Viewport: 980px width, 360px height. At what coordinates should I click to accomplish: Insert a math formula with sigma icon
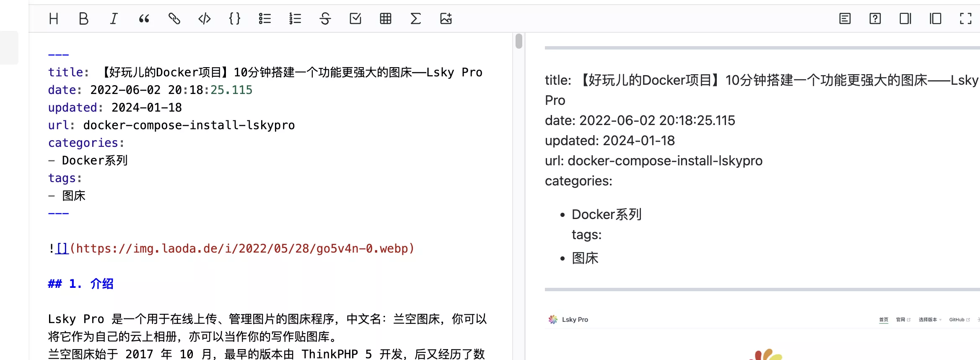tap(415, 18)
